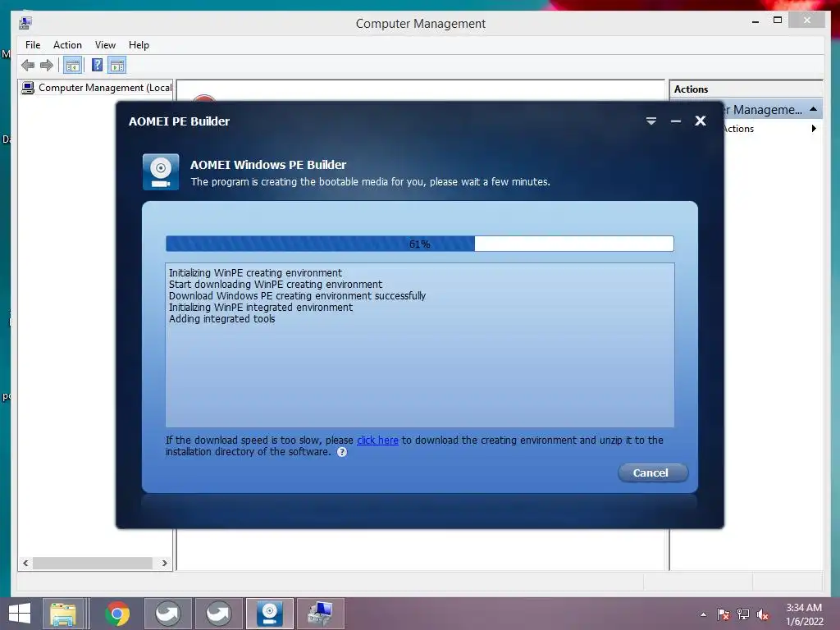Select Computer Management (Local) tree node

tap(97, 87)
